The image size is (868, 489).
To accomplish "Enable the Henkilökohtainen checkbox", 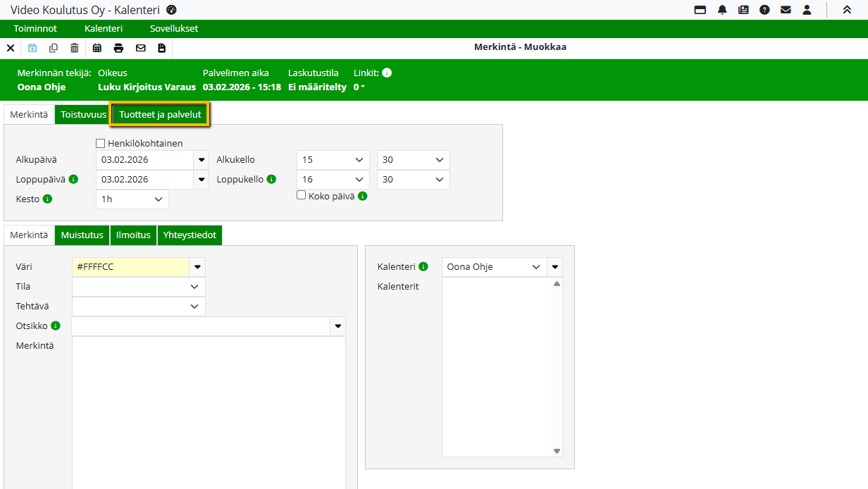I will click(100, 144).
